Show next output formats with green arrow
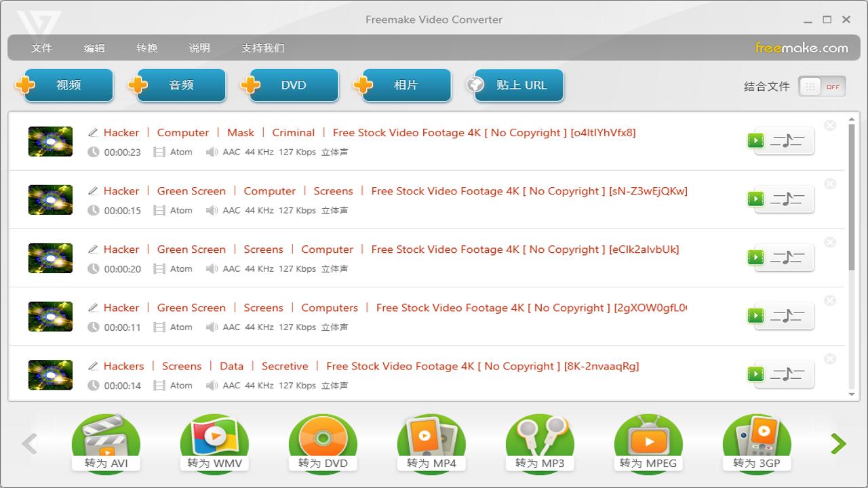 pyautogui.click(x=839, y=444)
